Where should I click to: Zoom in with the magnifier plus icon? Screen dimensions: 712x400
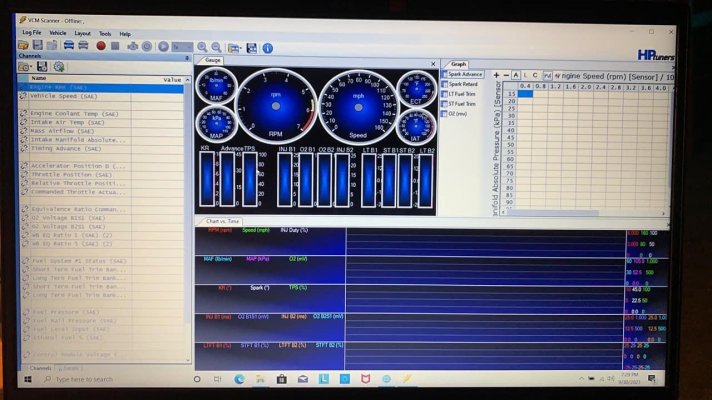tap(202, 47)
